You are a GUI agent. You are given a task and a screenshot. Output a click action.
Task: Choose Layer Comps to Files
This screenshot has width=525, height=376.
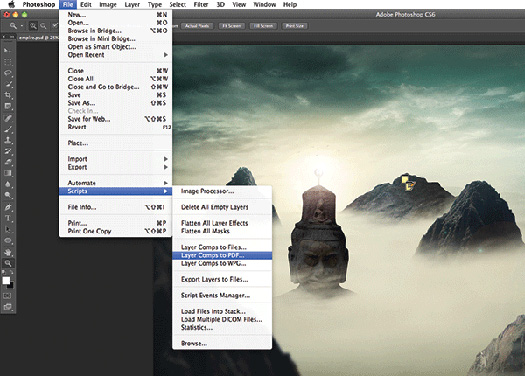(222, 247)
